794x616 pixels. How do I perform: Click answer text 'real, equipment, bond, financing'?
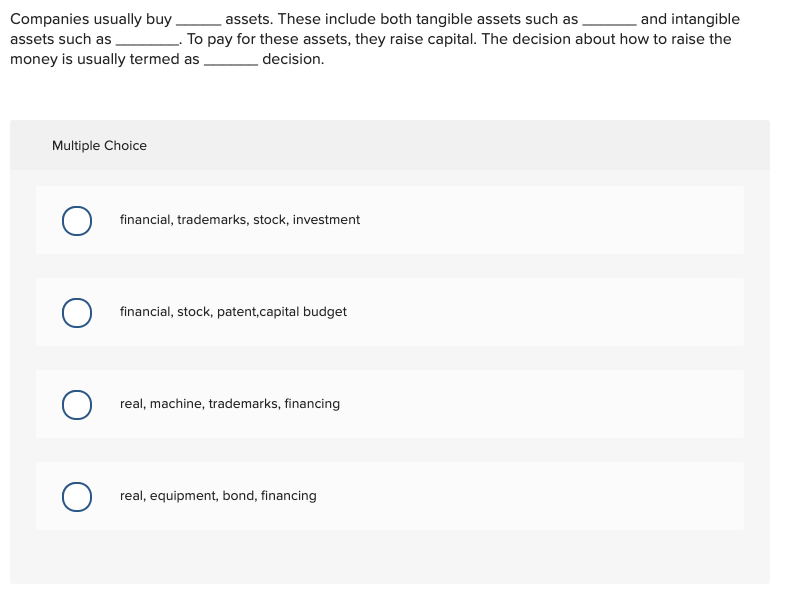[x=218, y=496]
